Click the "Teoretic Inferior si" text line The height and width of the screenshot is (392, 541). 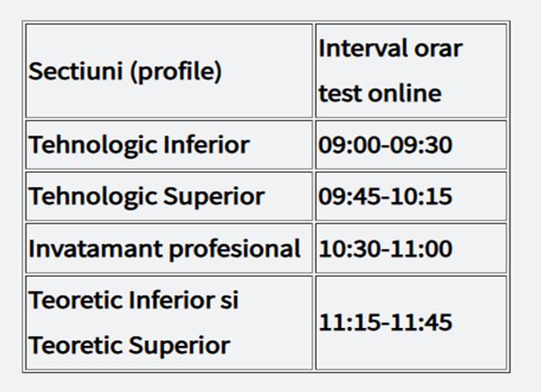134,300
